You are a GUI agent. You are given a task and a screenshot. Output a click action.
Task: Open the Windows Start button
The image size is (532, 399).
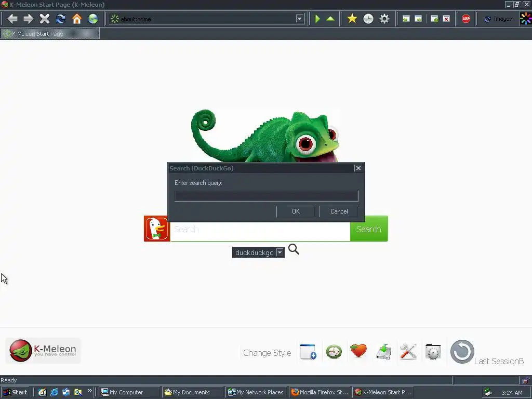pyautogui.click(x=15, y=392)
